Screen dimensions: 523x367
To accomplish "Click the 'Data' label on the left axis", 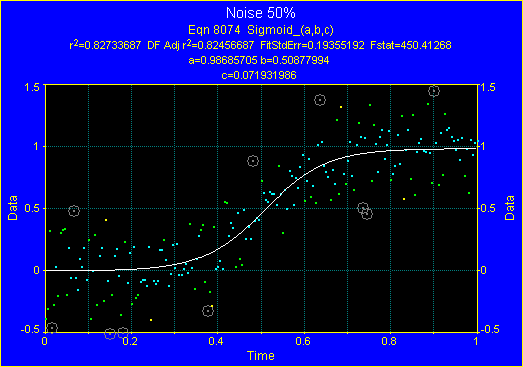I will [13, 208].
